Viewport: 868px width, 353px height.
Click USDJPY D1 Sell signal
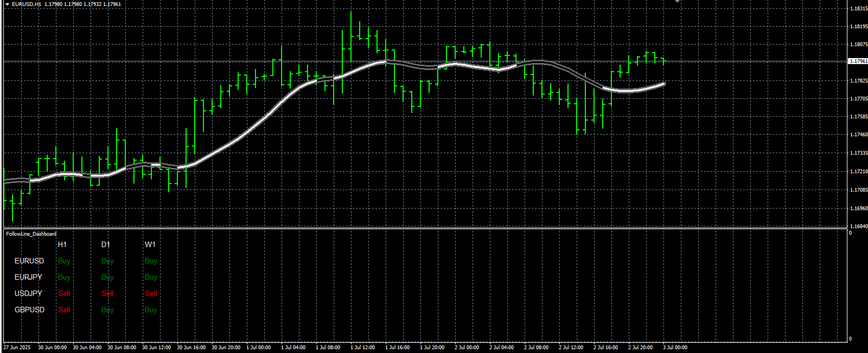coord(107,293)
